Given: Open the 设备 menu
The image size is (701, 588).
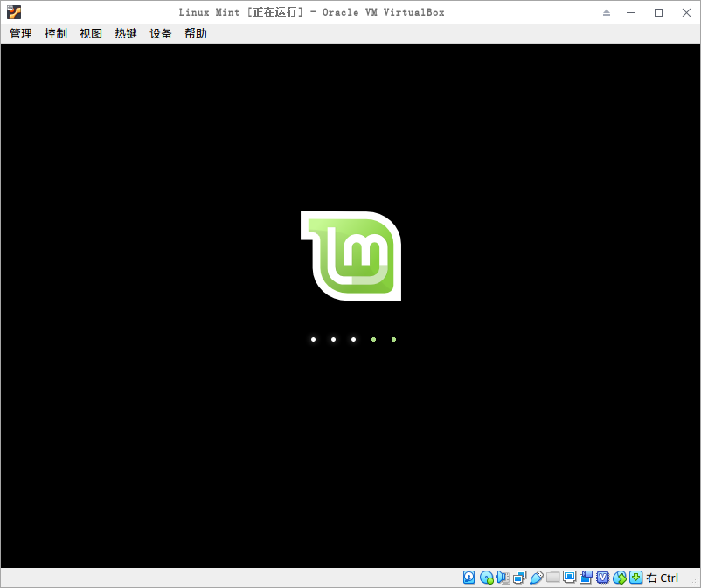Looking at the screenshot, I should click(160, 33).
